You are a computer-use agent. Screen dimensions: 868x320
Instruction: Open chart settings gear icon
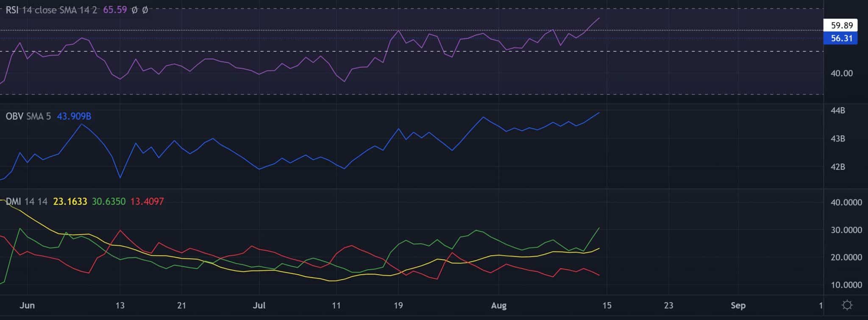pos(847,305)
